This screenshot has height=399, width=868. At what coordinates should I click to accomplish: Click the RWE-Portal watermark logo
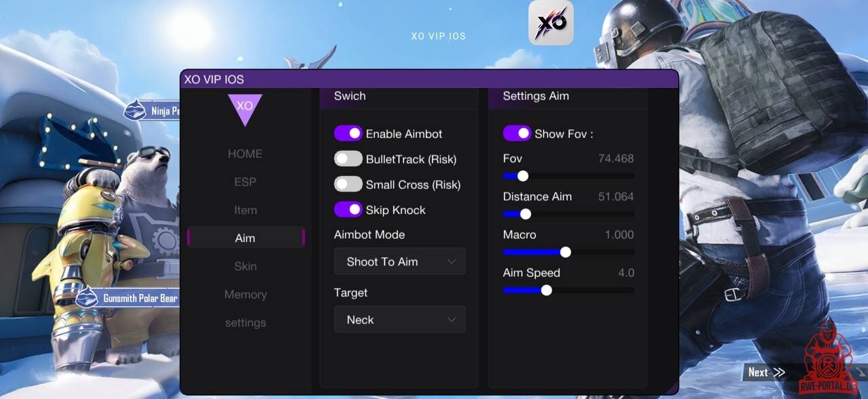pyautogui.click(x=828, y=359)
